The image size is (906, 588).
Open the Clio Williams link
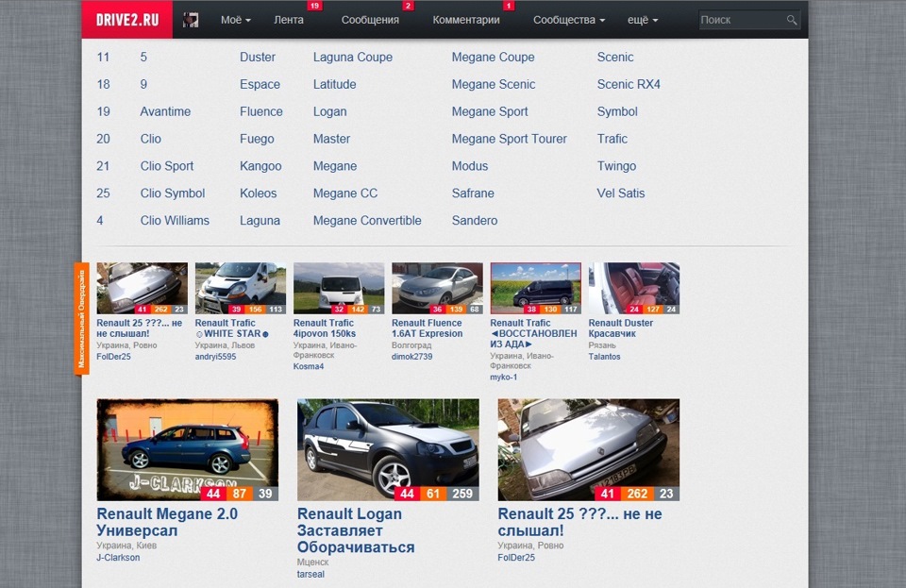pyautogui.click(x=175, y=221)
